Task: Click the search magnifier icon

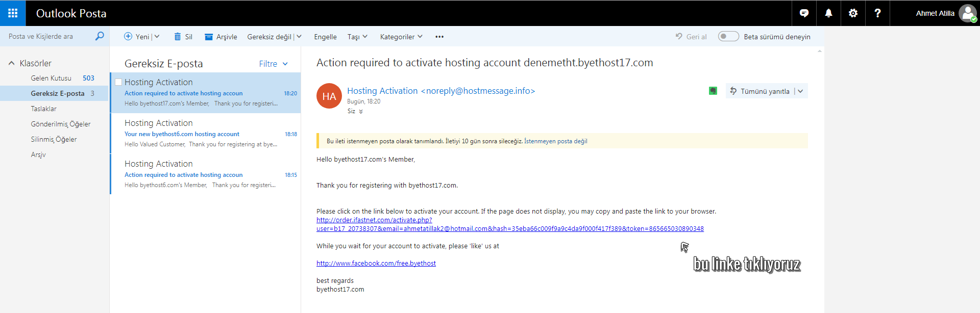Action: tap(100, 36)
